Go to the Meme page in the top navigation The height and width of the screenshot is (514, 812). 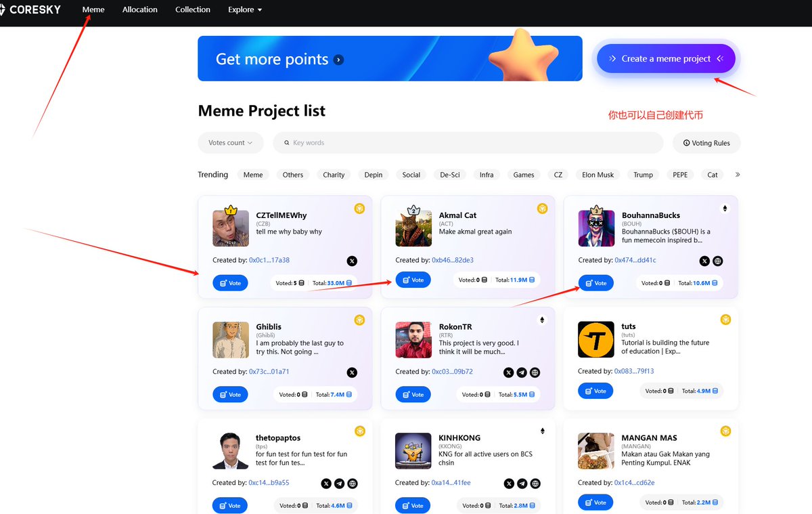click(x=93, y=9)
